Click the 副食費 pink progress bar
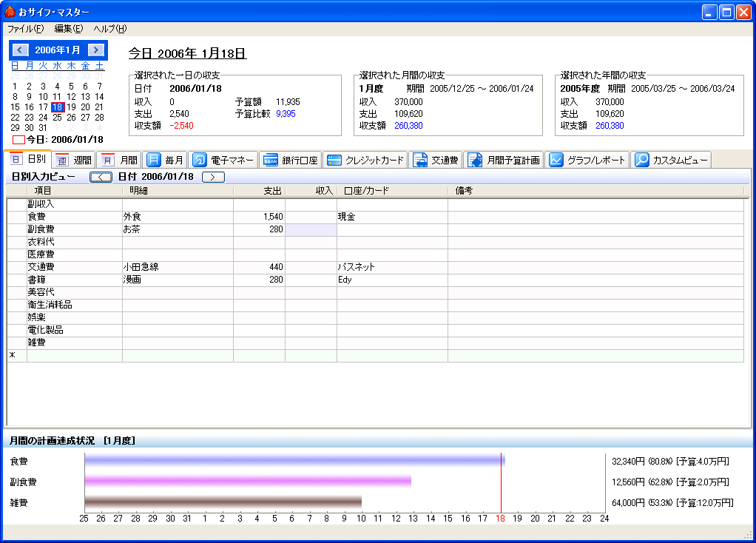This screenshot has width=756, height=543. point(248,481)
